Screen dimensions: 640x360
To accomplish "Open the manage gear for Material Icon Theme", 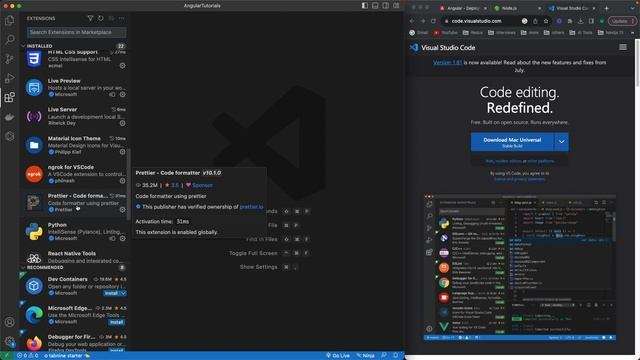I will (x=122, y=152).
